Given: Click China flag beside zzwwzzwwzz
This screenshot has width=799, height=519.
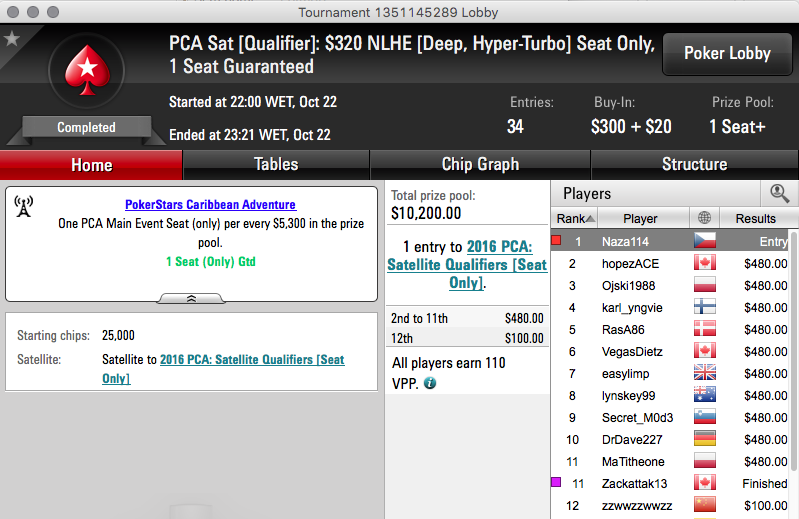Looking at the screenshot, I should pos(705,505).
